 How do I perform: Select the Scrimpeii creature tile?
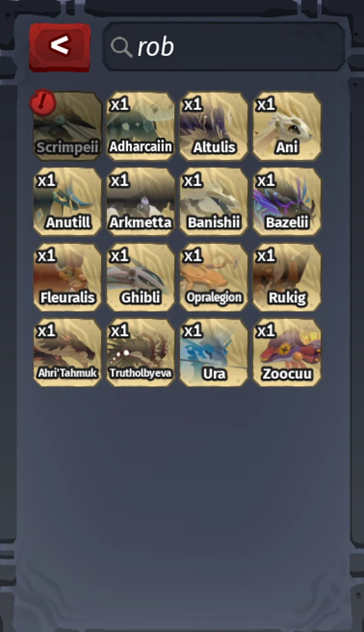click(67, 126)
